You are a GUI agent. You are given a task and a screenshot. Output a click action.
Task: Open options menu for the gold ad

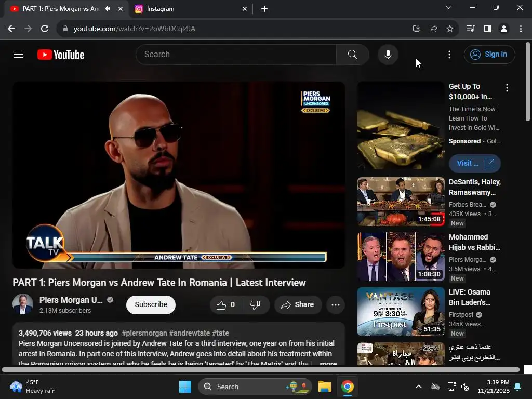point(507,88)
